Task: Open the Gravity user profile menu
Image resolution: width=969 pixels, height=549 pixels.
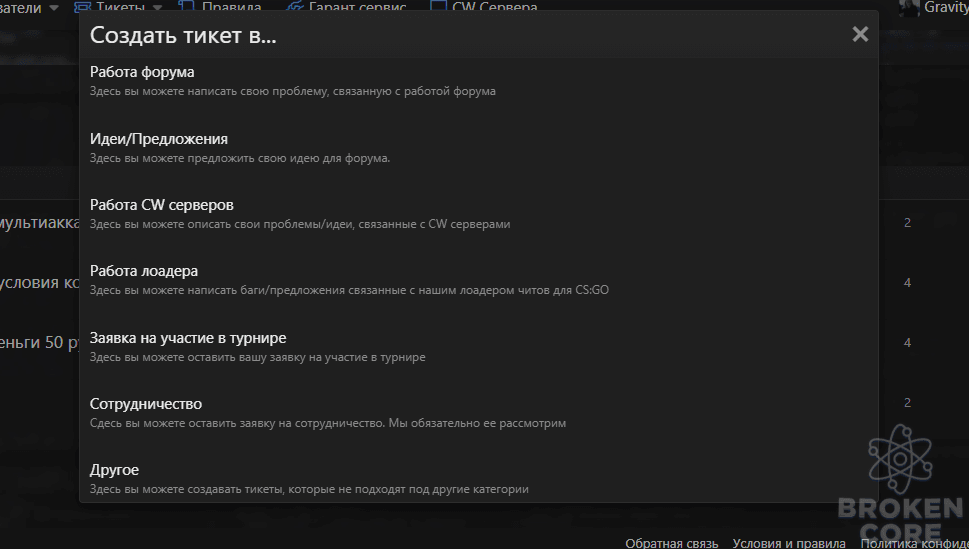Action: pos(946,7)
